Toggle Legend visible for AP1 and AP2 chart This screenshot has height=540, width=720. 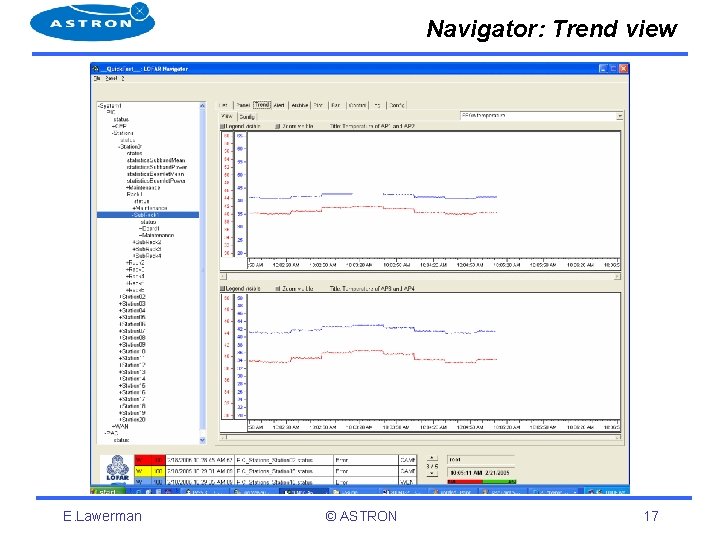[x=223, y=126]
